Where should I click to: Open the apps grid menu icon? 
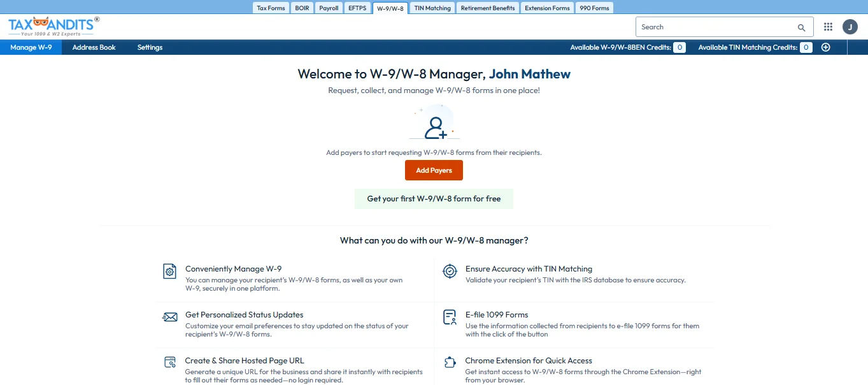828,27
